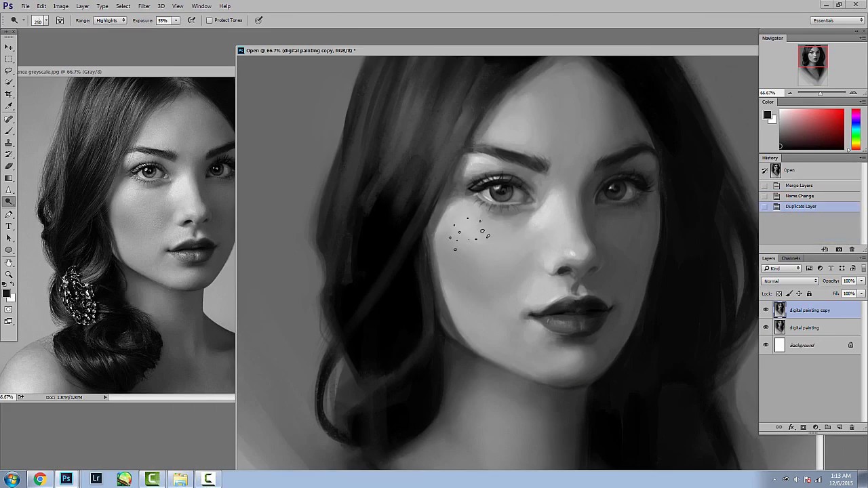Toggle lock image pixels

point(789,293)
